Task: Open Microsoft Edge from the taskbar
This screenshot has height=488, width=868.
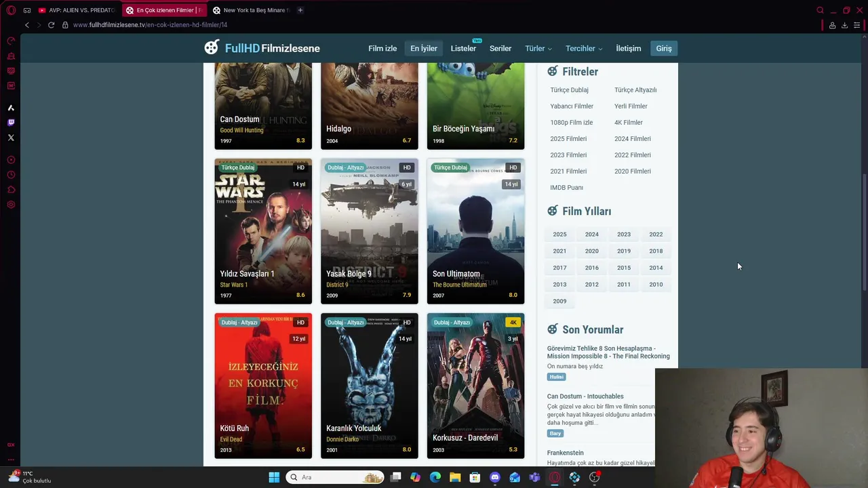Action: (435, 477)
